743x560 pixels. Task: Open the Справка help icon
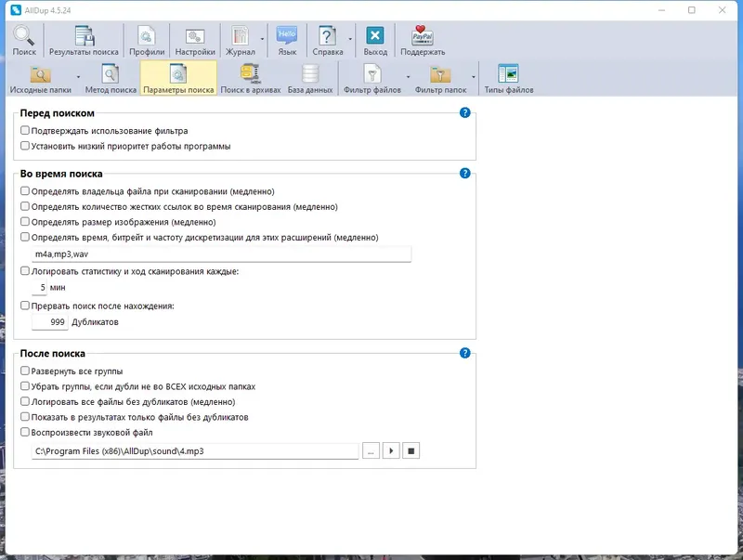click(x=328, y=41)
